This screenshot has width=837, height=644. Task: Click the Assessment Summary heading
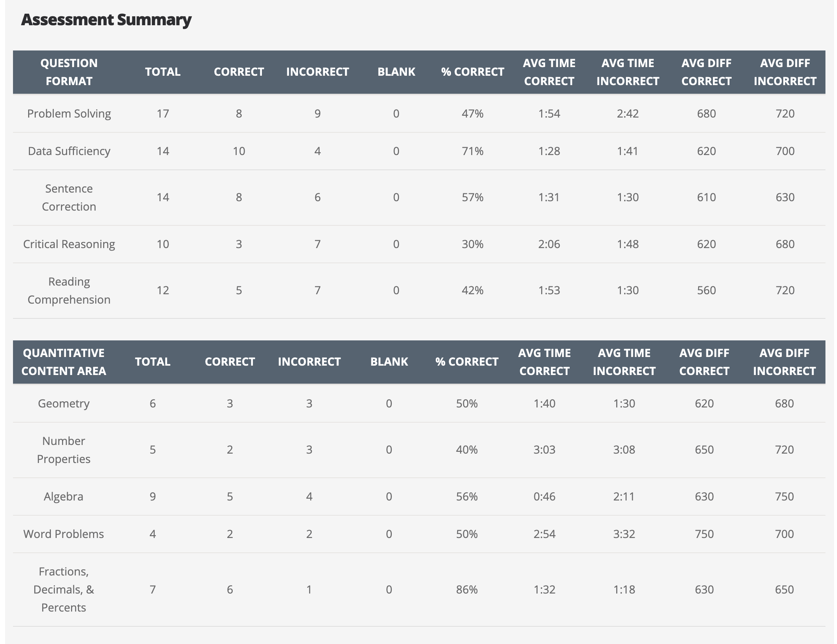(x=106, y=20)
